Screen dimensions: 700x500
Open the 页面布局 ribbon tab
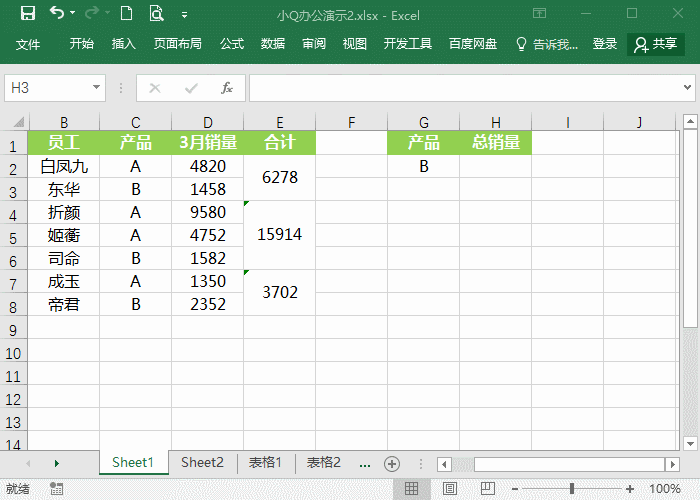[178, 43]
